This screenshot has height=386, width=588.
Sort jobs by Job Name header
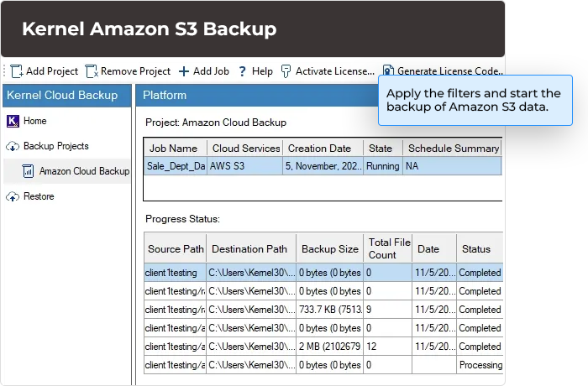176,149
